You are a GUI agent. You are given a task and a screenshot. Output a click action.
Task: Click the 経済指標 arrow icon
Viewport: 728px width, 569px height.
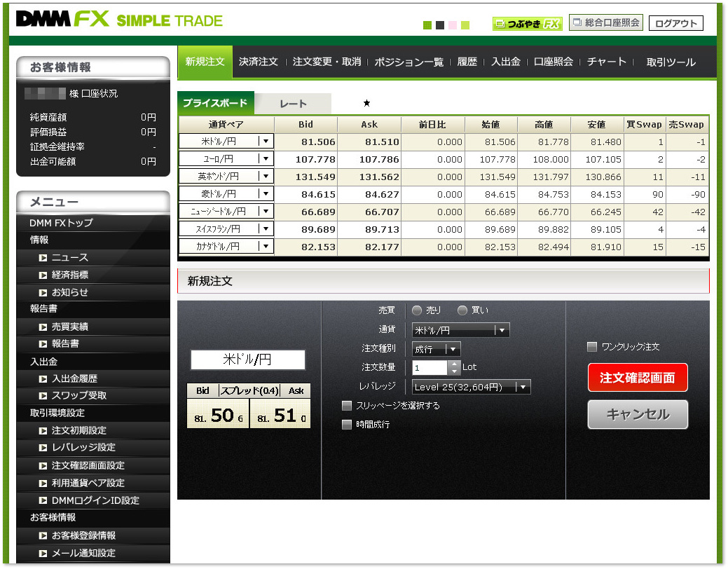(x=43, y=275)
